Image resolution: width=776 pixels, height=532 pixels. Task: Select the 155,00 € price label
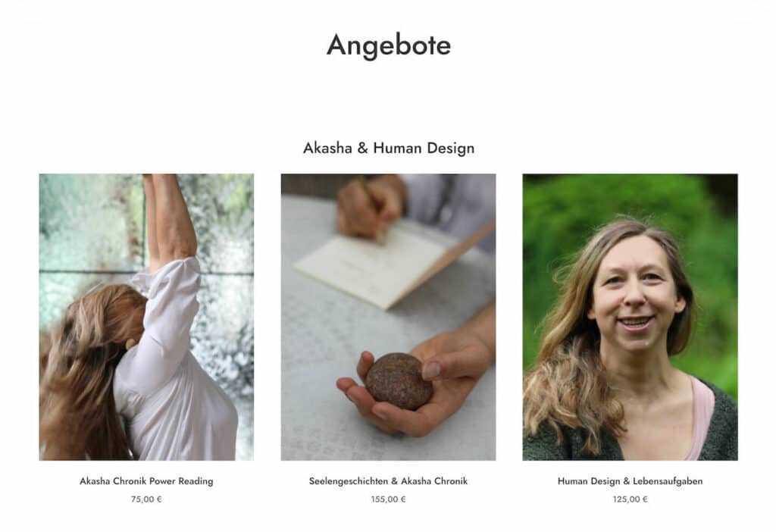coord(389,499)
